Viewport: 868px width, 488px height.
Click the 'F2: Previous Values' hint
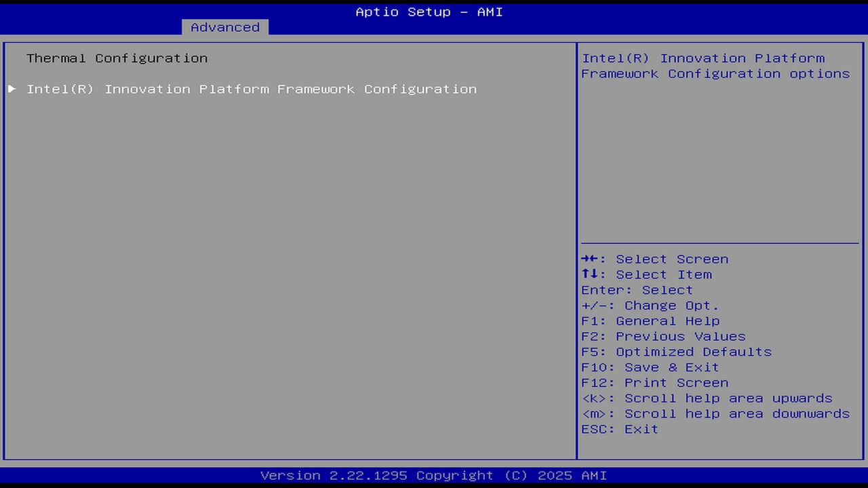pyautogui.click(x=663, y=336)
